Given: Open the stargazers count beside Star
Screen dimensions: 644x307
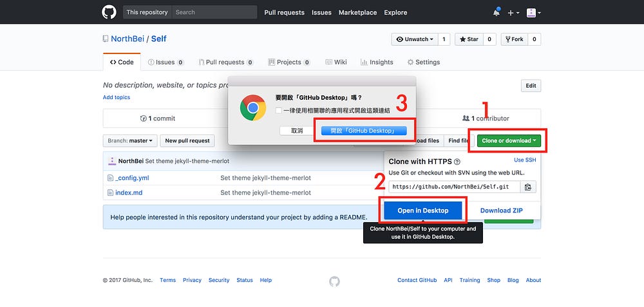Looking at the screenshot, I should (489, 39).
